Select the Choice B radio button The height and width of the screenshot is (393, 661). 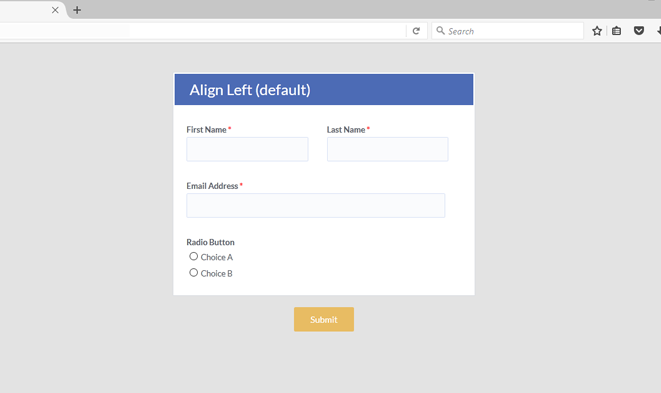click(193, 273)
